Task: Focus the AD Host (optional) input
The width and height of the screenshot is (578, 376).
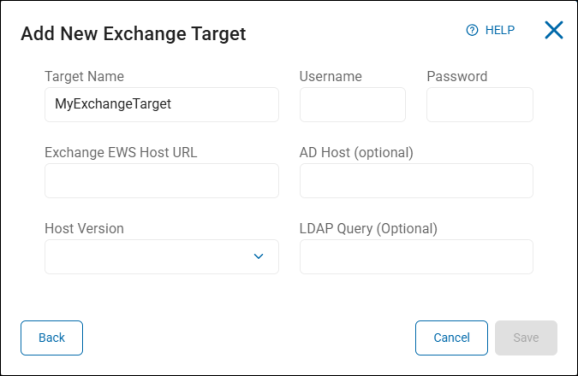Action: [x=416, y=181]
